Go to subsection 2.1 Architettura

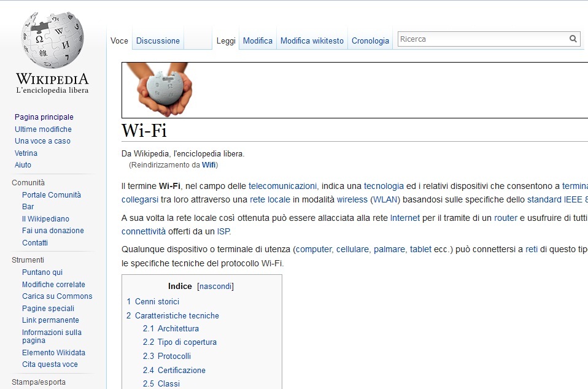[171, 329]
